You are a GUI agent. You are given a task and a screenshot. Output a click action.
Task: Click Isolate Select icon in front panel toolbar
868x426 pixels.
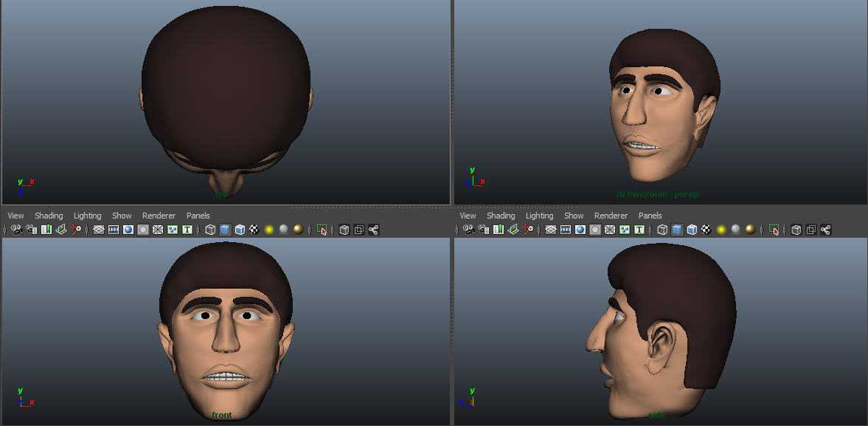(x=322, y=230)
